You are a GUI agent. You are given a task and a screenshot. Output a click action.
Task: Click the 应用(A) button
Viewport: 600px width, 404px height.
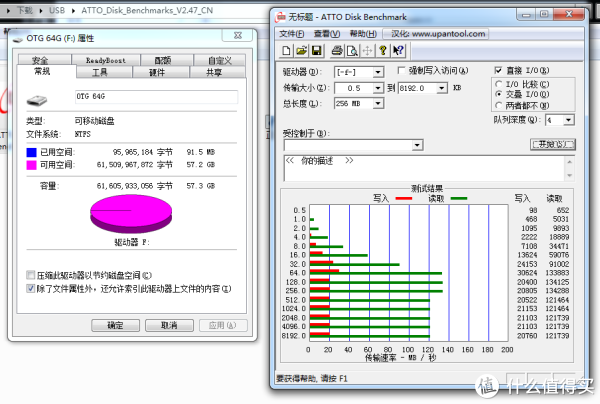223,326
